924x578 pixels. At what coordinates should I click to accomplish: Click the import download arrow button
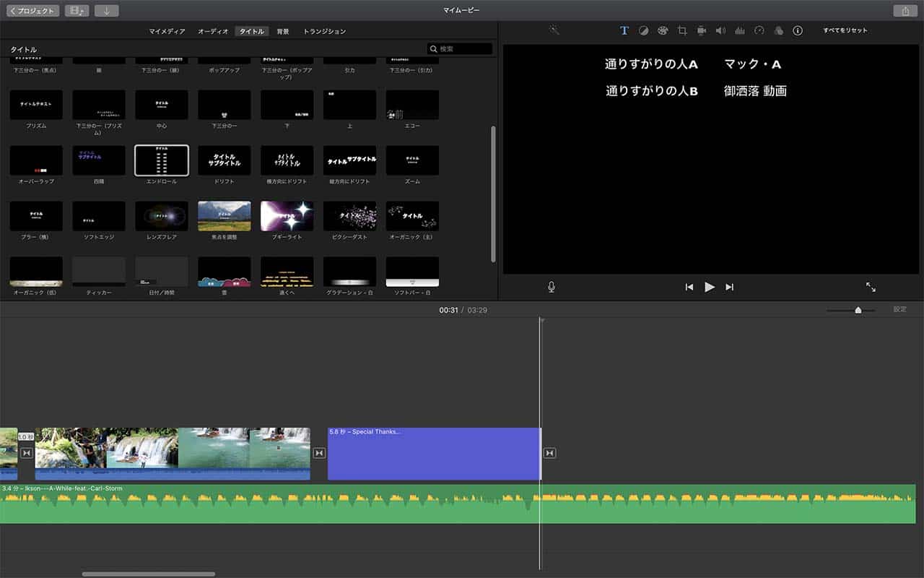click(106, 11)
